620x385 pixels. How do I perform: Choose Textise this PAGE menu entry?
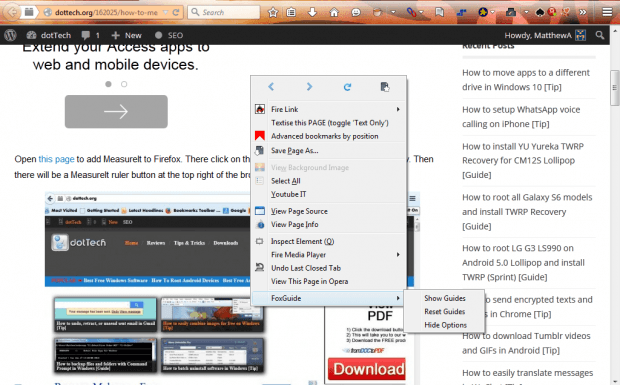coord(329,123)
